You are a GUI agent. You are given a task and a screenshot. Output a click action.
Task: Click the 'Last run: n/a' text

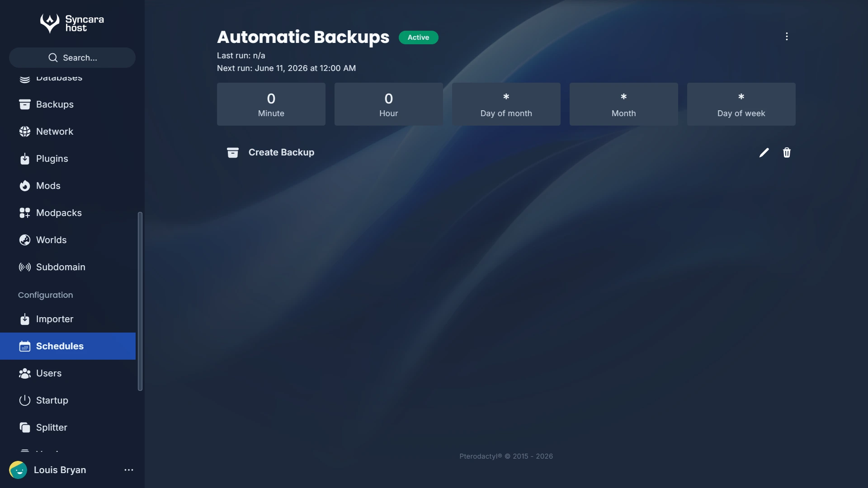coord(241,56)
